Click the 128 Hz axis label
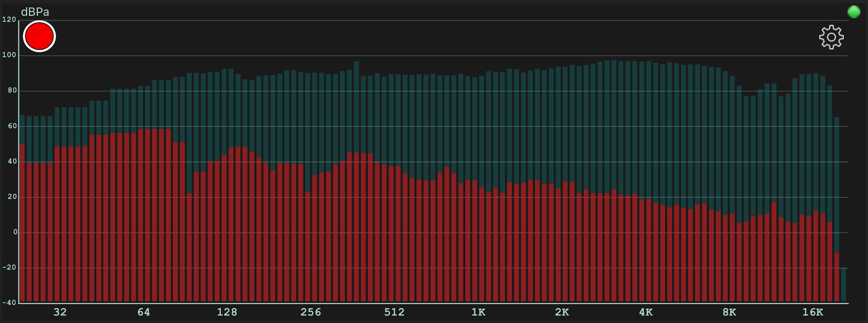 [227, 312]
